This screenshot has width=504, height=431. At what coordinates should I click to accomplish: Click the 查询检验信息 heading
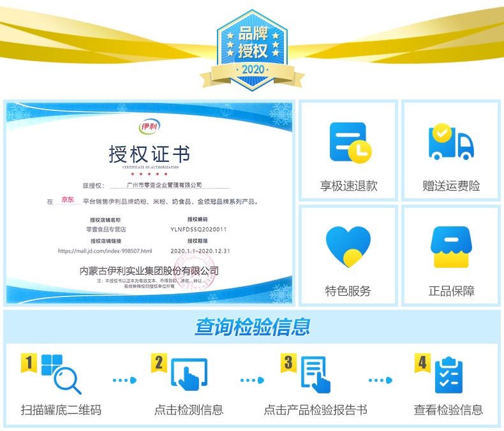point(252,327)
